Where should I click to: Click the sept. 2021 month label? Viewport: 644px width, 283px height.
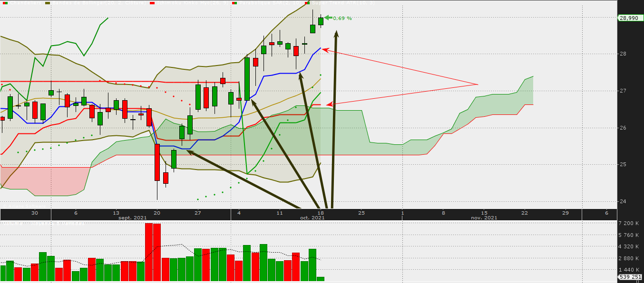pyautogui.click(x=132, y=217)
